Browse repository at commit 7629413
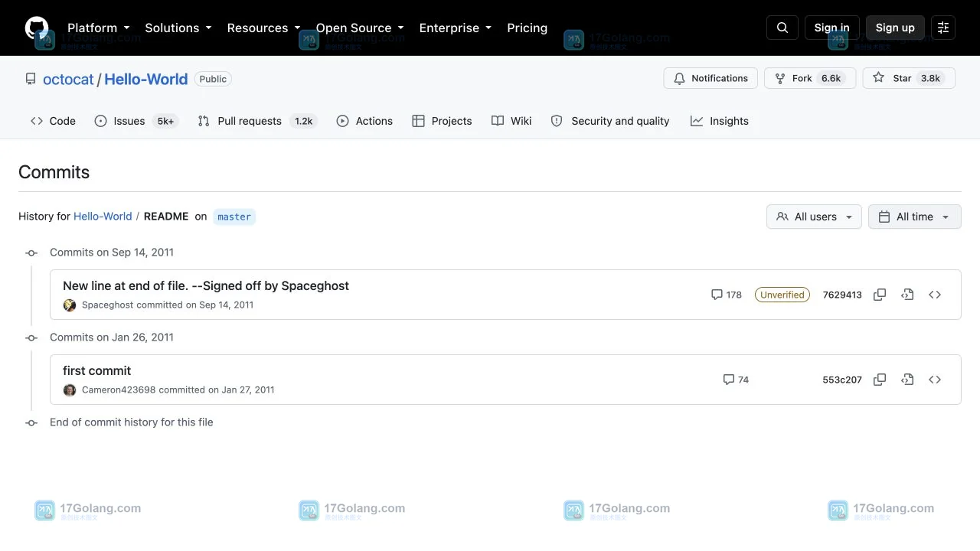 tap(935, 295)
